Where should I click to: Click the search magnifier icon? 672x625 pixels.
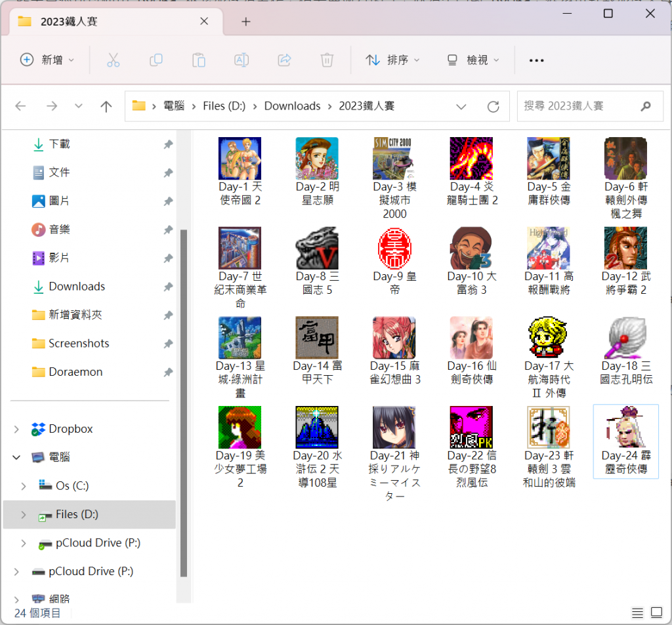646,106
